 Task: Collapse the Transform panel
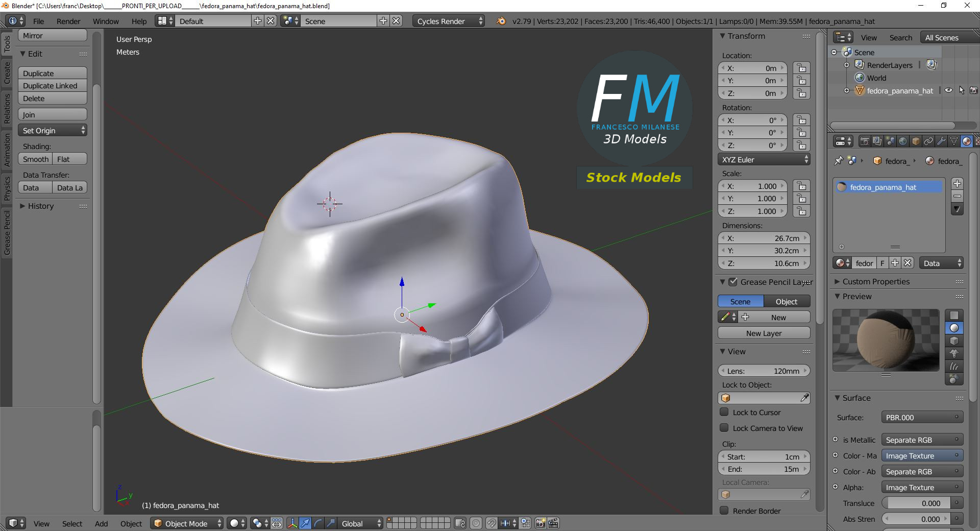(722, 36)
